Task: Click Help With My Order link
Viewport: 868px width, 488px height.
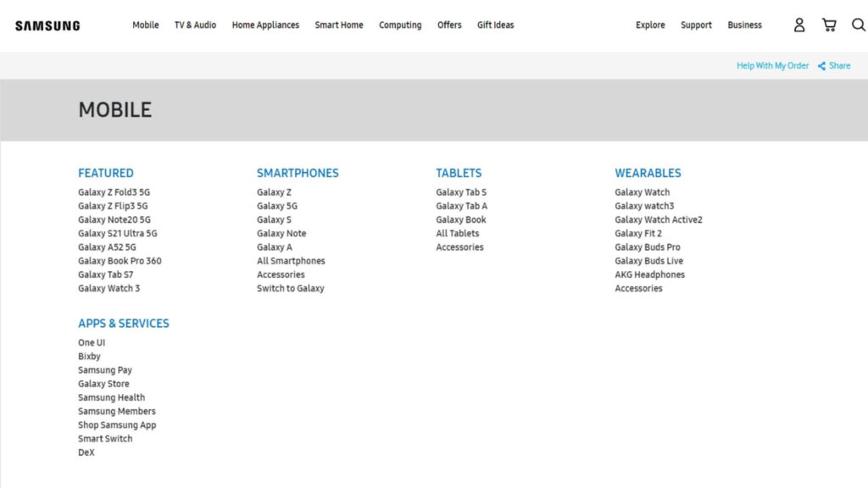Action: point(772,66)
